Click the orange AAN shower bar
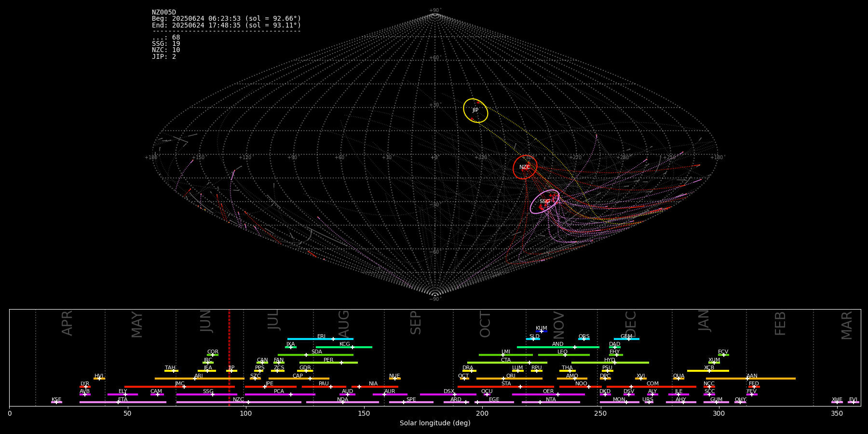 tap(751, 379)
